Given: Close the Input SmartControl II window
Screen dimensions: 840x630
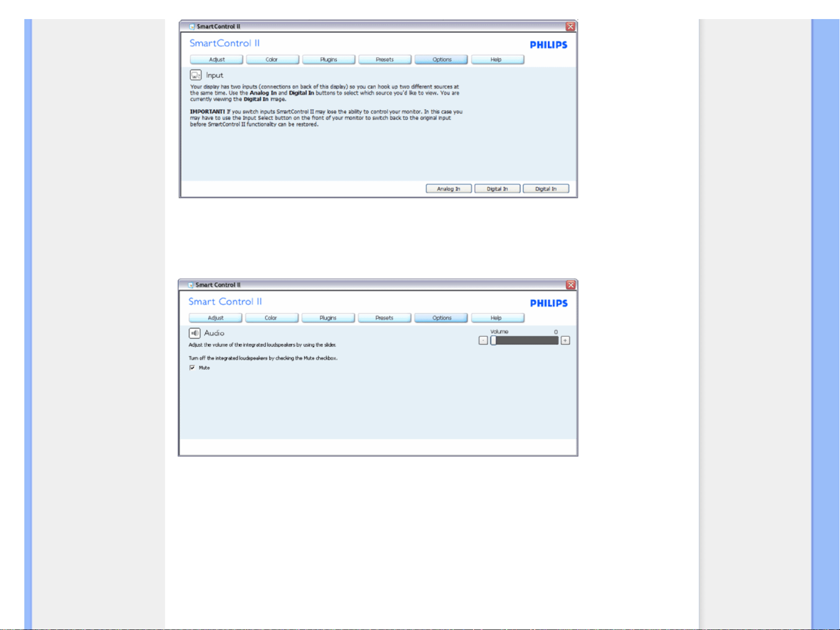Looking at the screenshot, I should point(570,26).
